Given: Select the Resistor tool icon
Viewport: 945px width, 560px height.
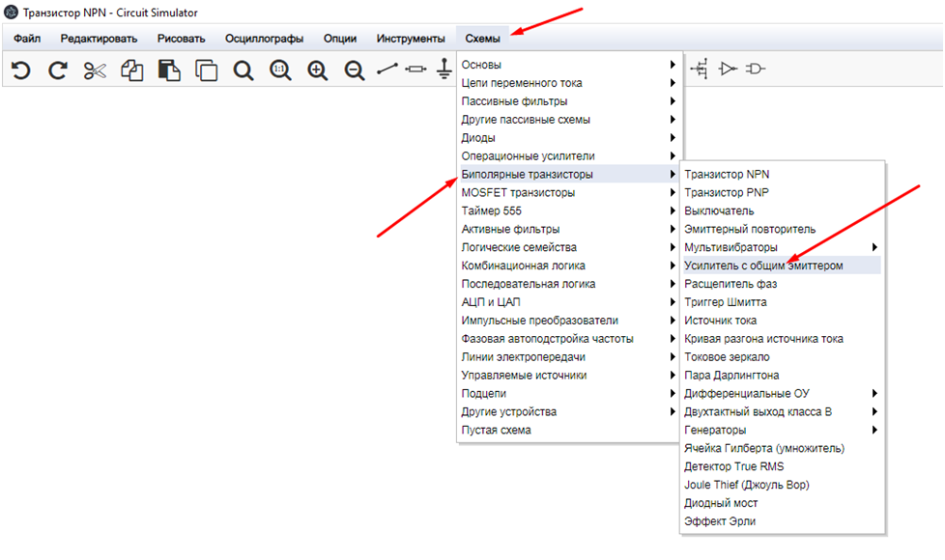Looking at the screenshot, I should click(x=415, y=70).
